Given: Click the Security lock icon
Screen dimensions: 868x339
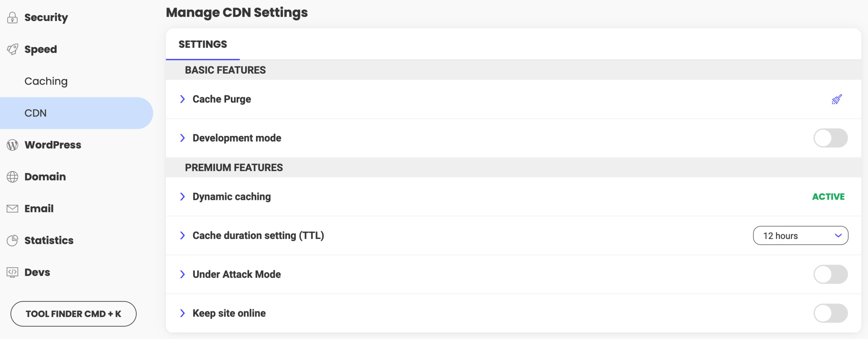Looking at the screenshot, I should pos(12,17).
